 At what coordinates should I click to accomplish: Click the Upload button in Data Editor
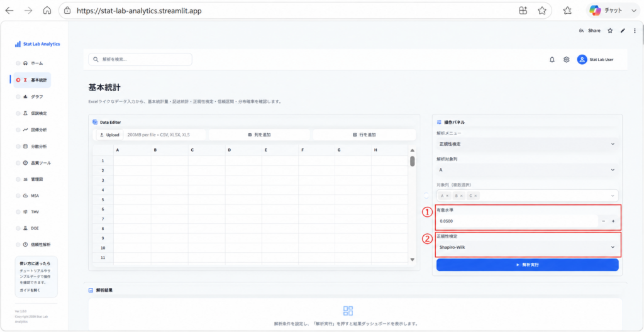(109, 135)
